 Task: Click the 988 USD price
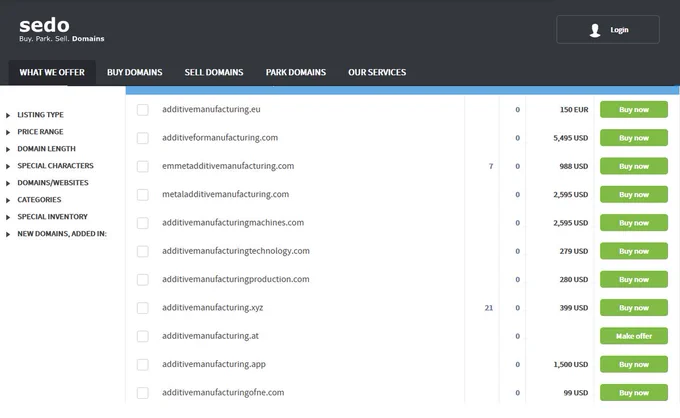click(574, 166)
